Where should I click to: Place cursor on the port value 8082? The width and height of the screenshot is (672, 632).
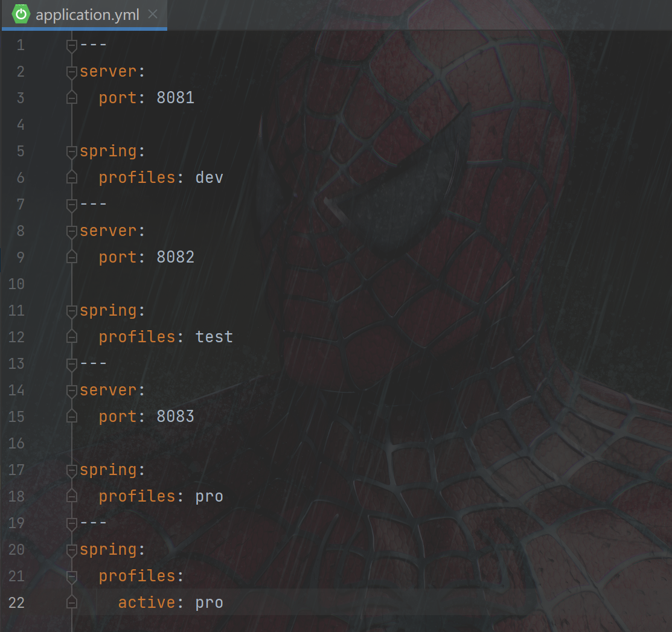coord(175,257)
